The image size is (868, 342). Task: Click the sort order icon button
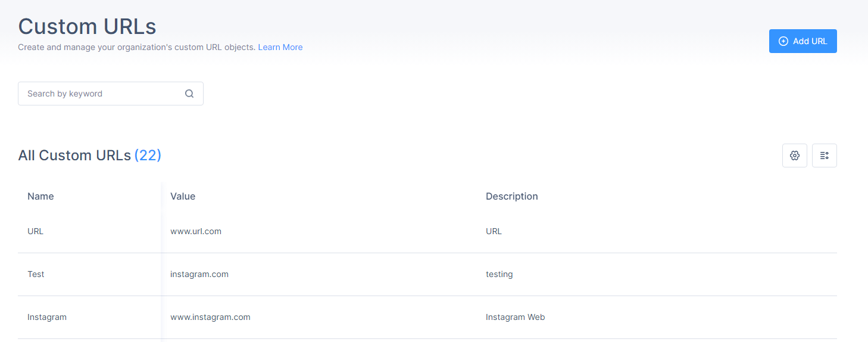825,156
